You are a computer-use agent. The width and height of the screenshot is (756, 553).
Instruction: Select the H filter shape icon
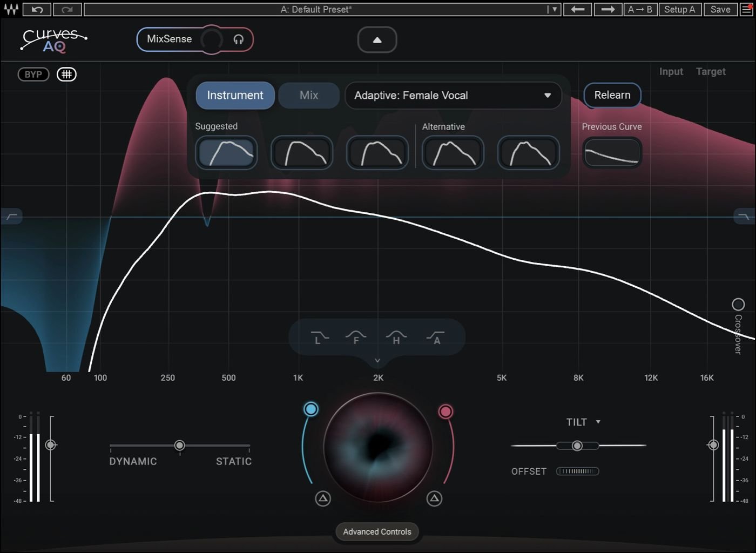click(396, 338)
